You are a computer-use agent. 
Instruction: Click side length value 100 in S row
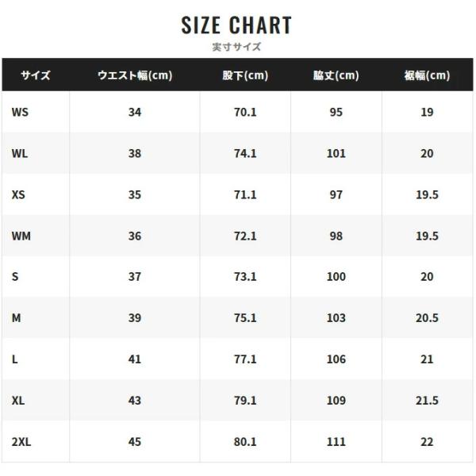click(x=336, y=277)
